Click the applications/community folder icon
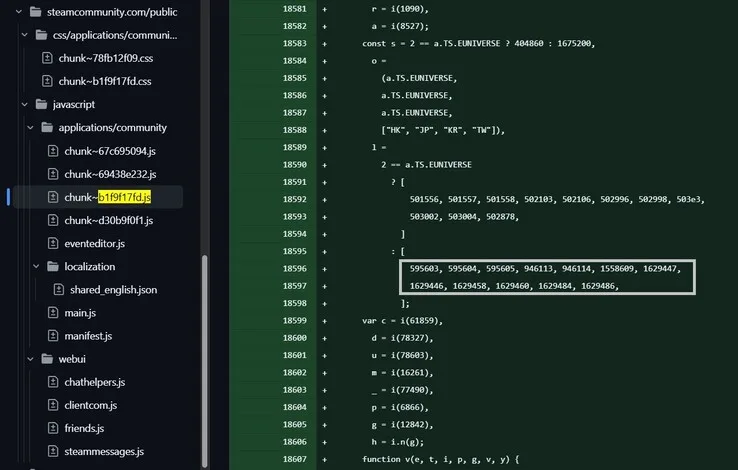This screenshot has height=470, width=738. tap(47, 127)
